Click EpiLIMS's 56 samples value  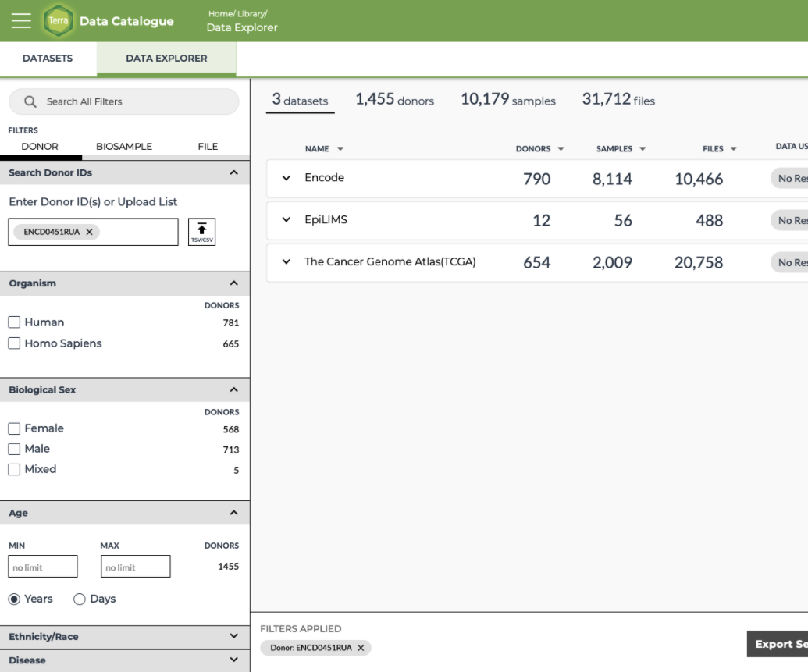tap(623, 221)
